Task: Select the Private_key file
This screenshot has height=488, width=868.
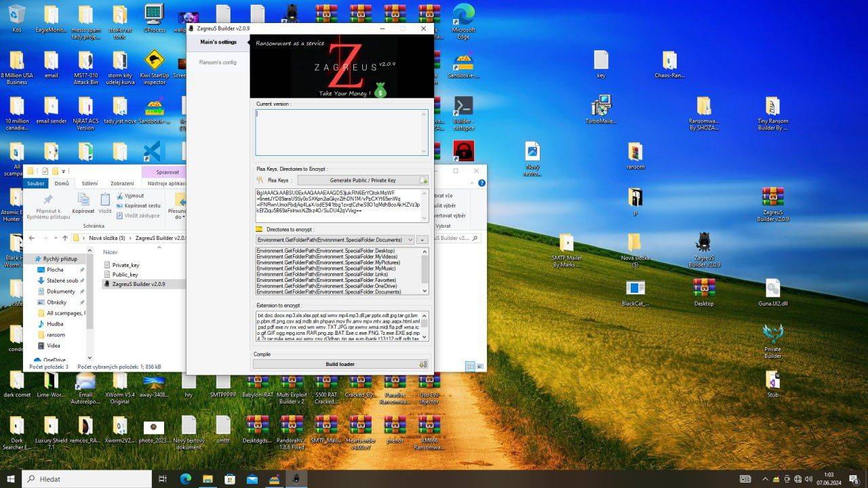Action: (121, 265)
